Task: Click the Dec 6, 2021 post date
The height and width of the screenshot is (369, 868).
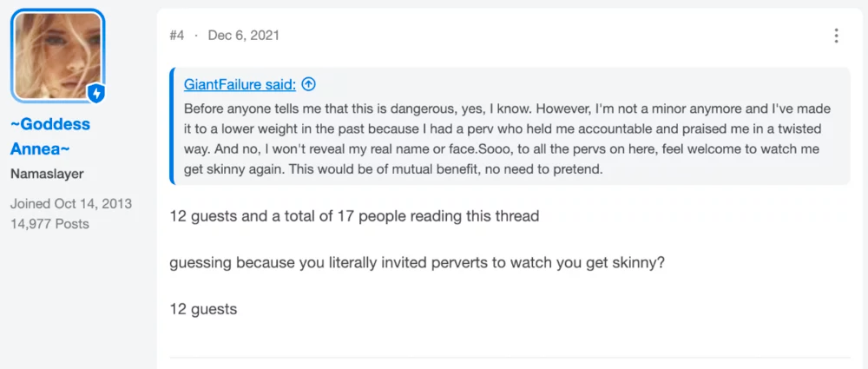Action: pyautogui.click(x=244, y=36)
